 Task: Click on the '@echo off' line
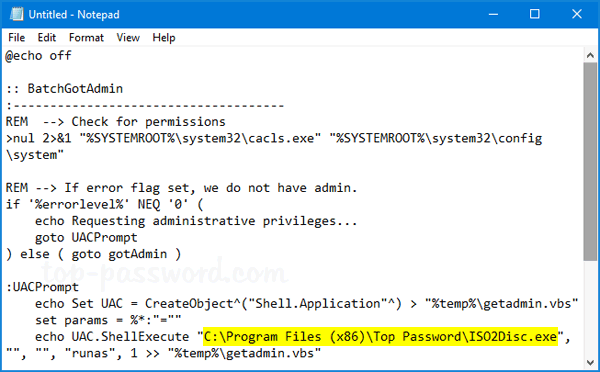[x=38, y=55]
